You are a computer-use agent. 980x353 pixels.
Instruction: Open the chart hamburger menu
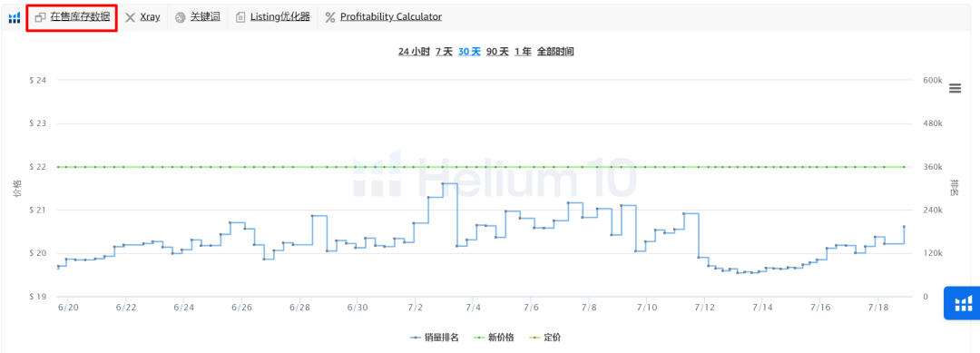point(955,88)
